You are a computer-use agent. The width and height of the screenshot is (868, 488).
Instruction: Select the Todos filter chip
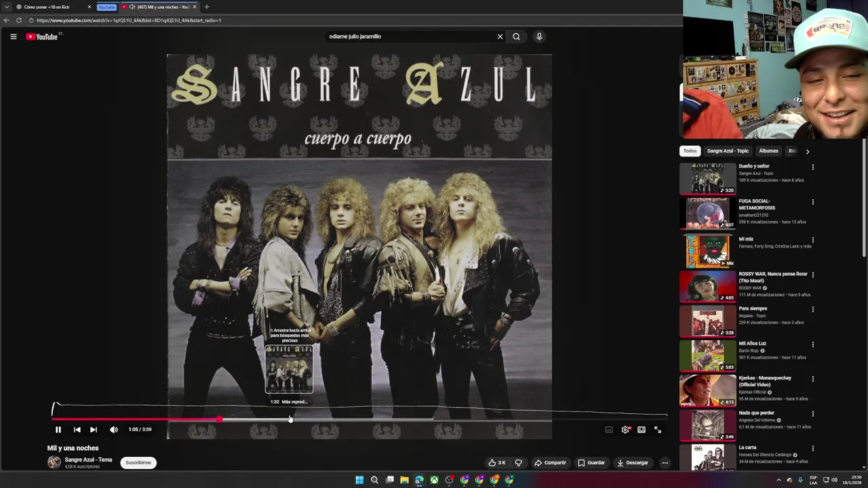click(690, 151)
